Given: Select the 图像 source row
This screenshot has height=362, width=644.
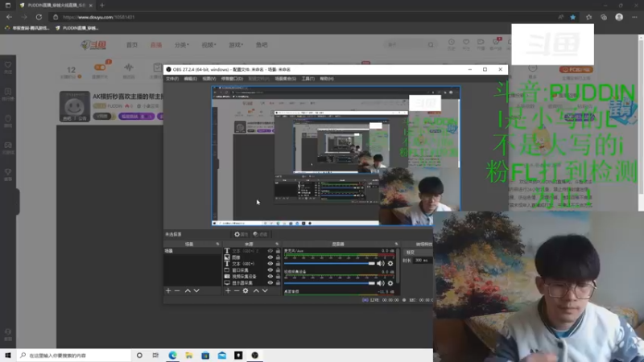Looking at the screenshot, I should pos(251,257).
